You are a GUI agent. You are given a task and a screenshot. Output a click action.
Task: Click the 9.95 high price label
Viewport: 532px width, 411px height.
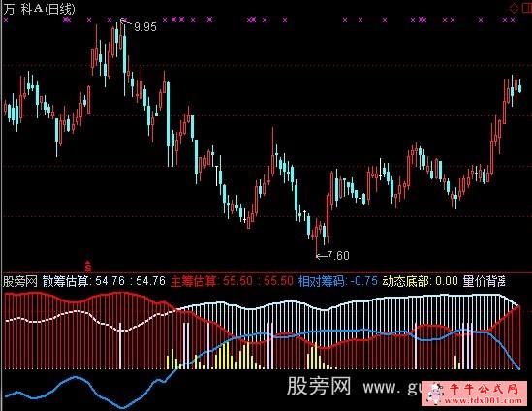[x=145, y=26]
